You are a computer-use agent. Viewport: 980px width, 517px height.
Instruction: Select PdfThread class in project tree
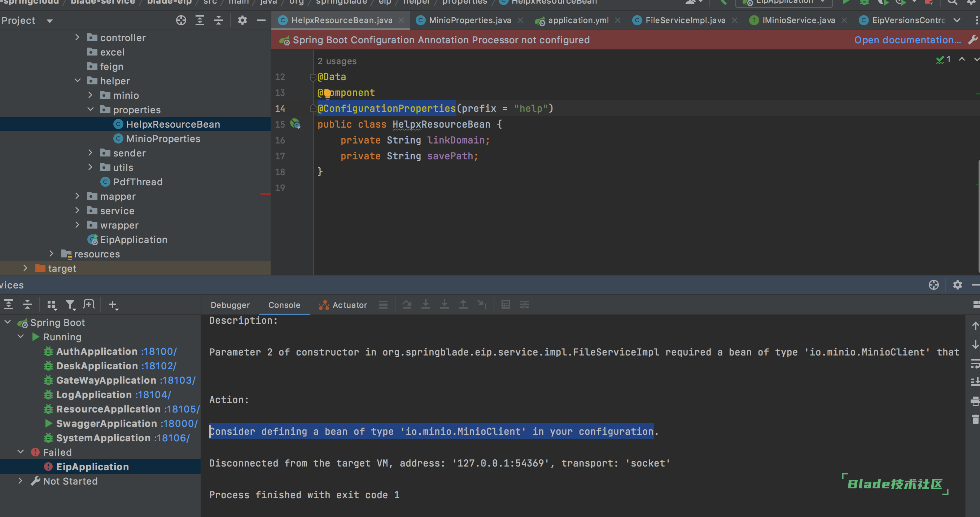137,182
